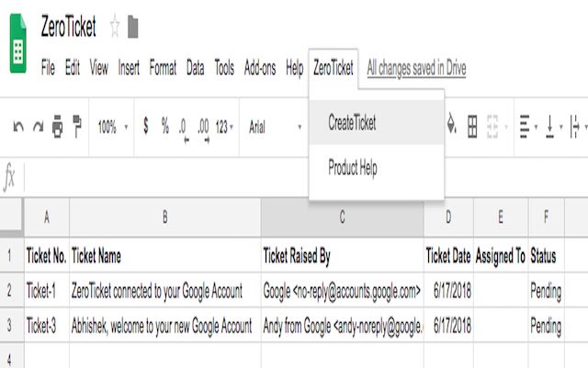
Task: Click the Google Sheets home icon
Action: 17,43
